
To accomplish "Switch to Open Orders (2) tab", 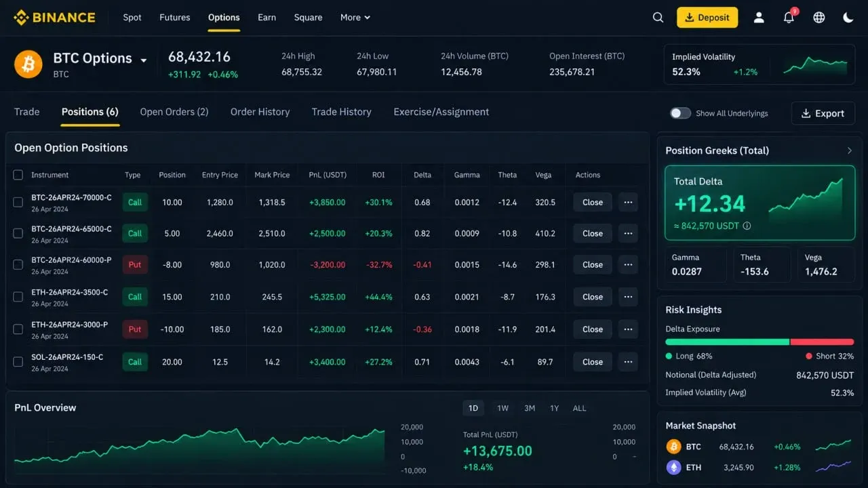I will coord(174,112).
